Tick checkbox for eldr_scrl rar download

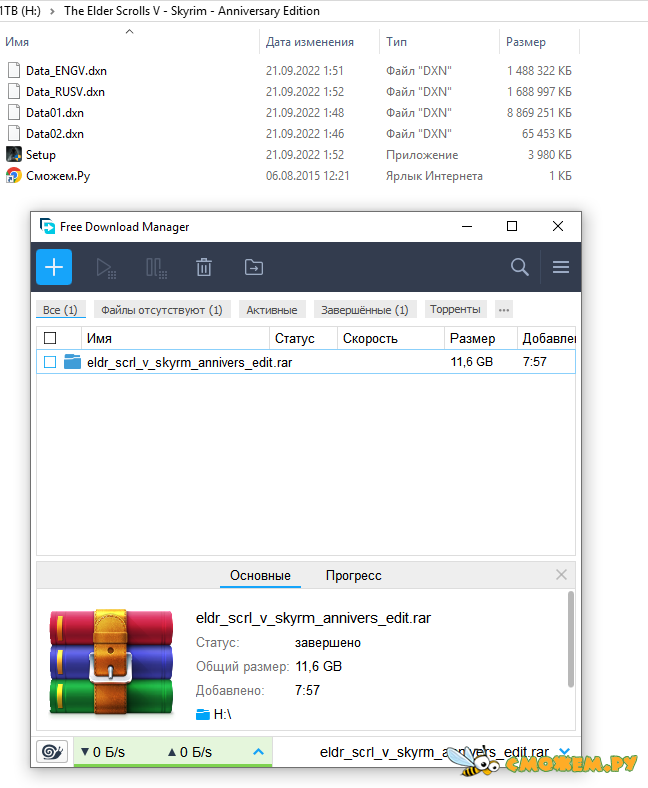50,362
